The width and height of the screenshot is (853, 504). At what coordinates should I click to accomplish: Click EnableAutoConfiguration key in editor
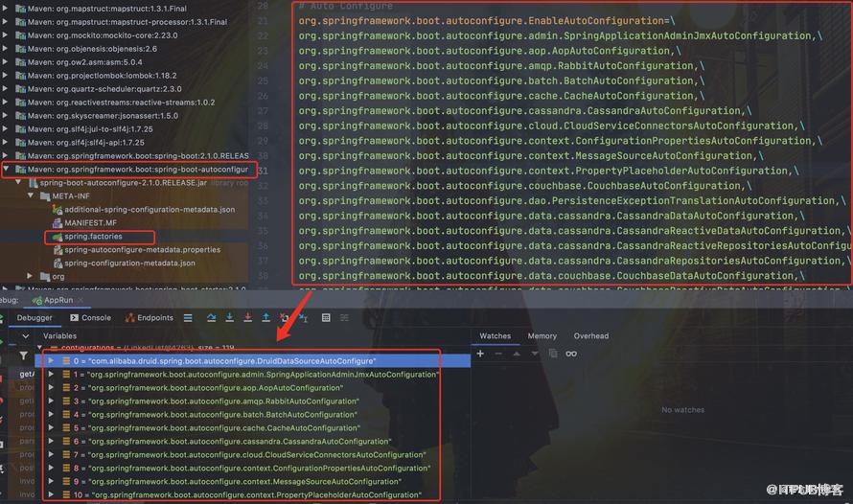(481, 21)
